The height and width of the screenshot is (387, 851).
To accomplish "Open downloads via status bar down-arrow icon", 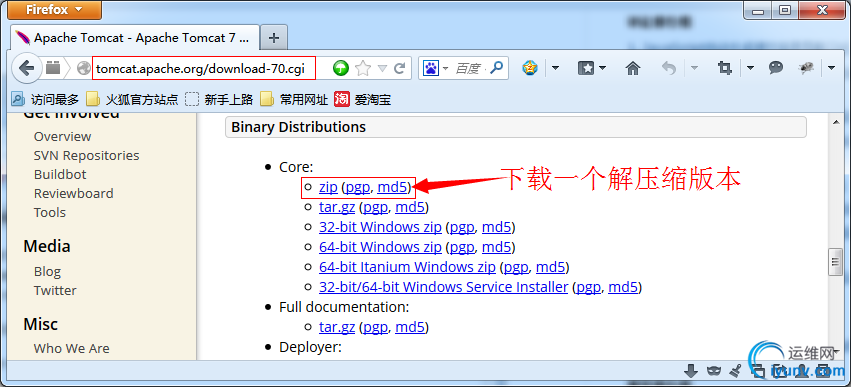I will coord(691,372).
